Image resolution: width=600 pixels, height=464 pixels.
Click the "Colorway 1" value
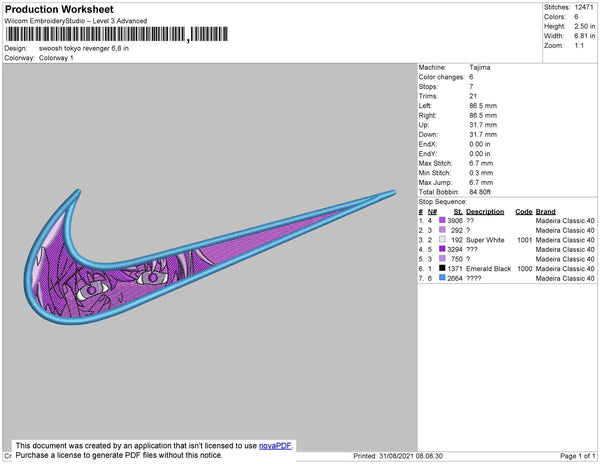pos(56,58)
